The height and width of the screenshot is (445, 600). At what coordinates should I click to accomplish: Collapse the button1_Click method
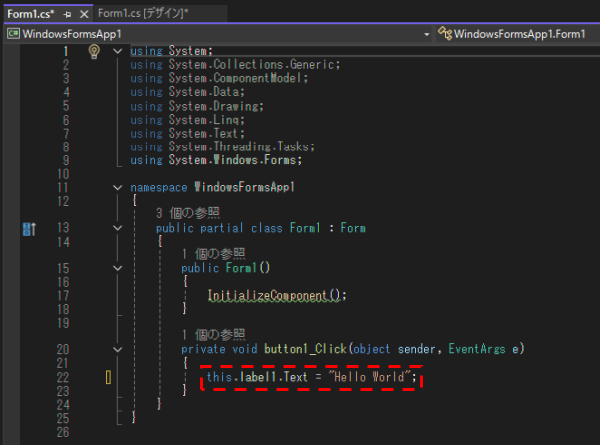pos(118,349)
